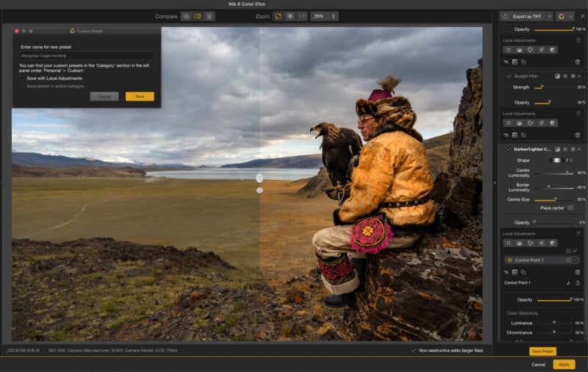
Task: Click the Apply button
Action: (564, 364)
